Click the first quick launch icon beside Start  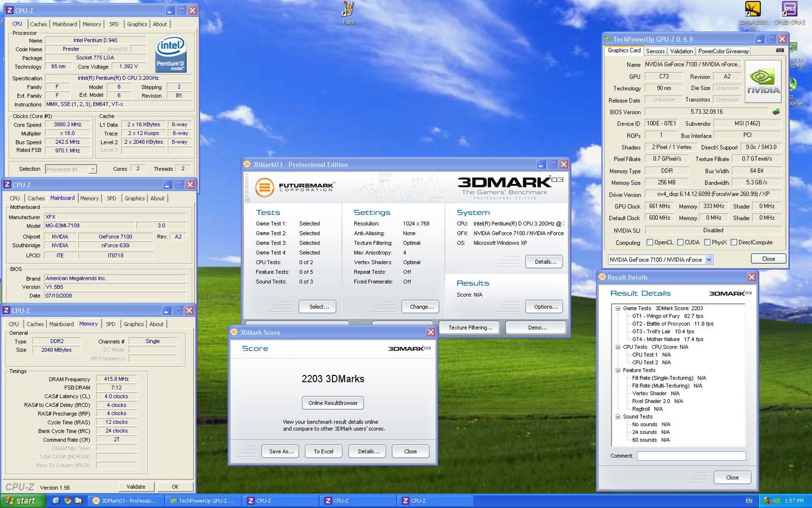pyautogui.click(x=56, y=501)
